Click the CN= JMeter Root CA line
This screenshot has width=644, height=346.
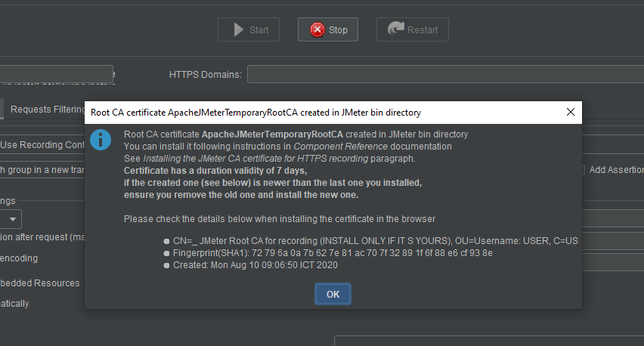[376, 241]
